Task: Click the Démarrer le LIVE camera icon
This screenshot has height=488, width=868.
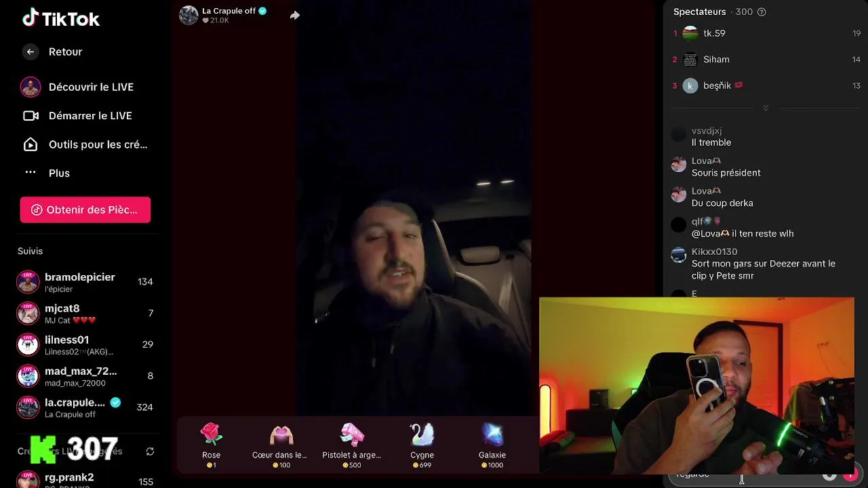Action: coord(31,116)
